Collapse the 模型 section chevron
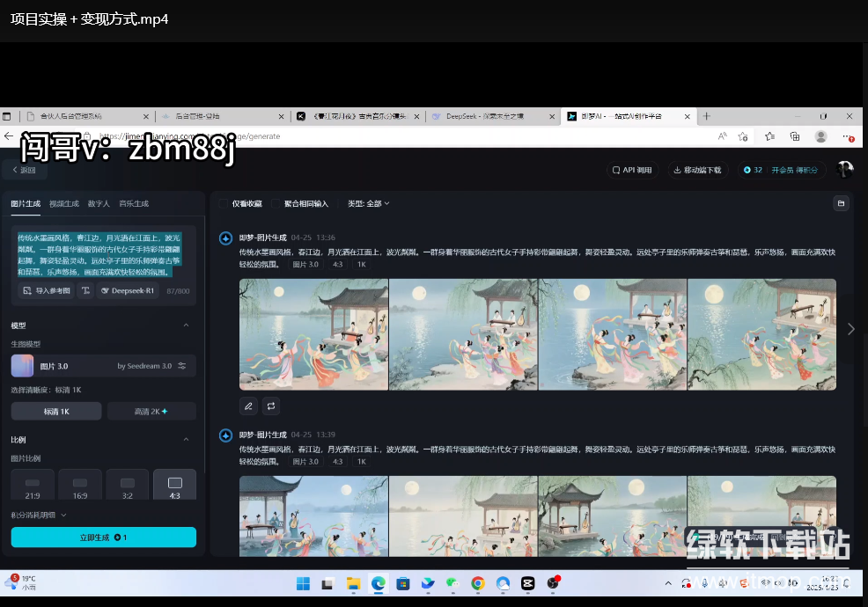Screen dimensions: 868x607 pyautogui.click(x=186, y=325)
